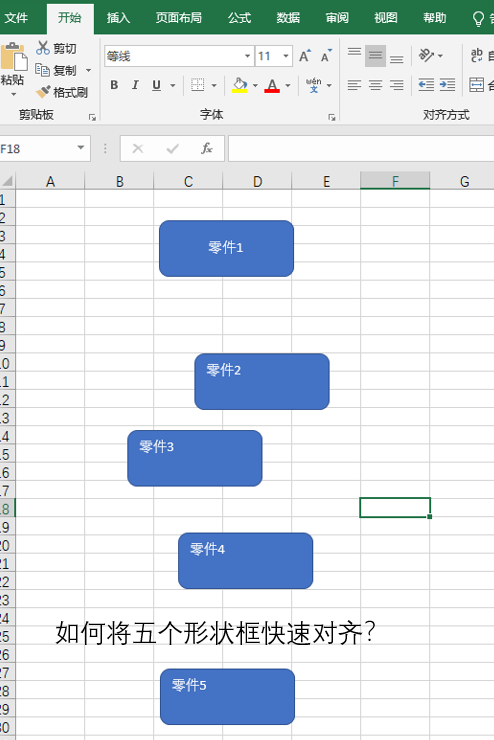The height and width of the screenshot is (740, 494).
Task: Click the Select All corner triangle
Action: pyautogui.click(x=8, y=181)
